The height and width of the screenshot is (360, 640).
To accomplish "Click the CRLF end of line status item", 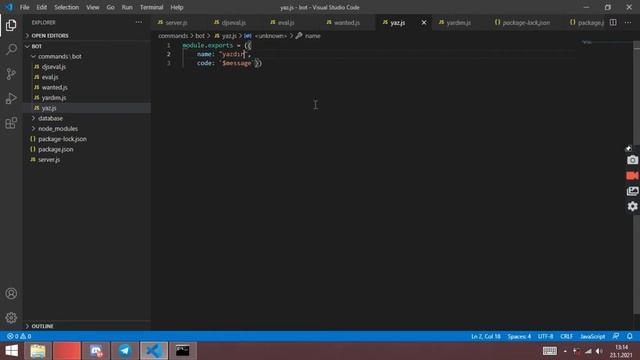I will point(567,336).
